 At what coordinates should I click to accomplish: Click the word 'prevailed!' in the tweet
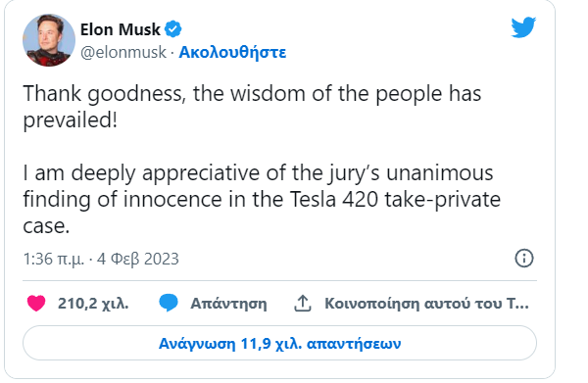(71, 120)
